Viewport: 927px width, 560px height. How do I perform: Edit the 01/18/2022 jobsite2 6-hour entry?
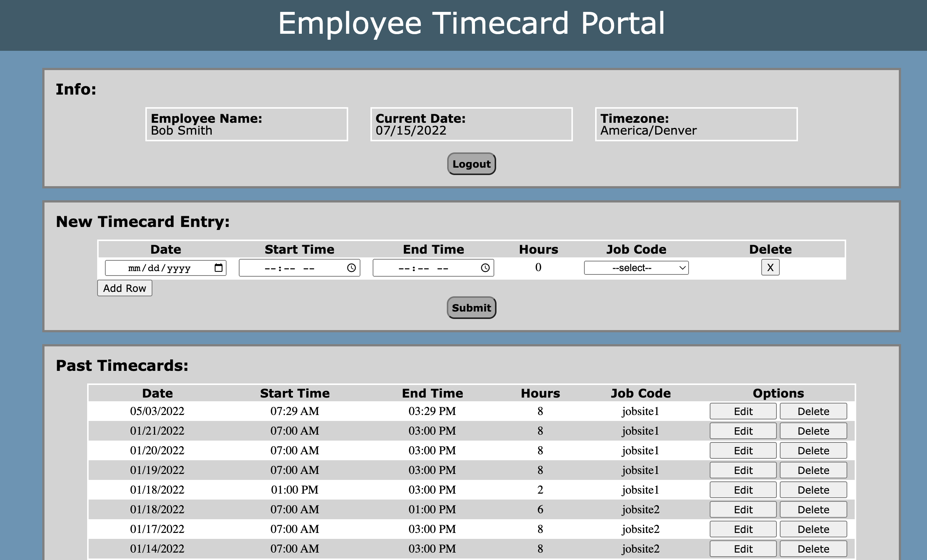tap(743, 509)
